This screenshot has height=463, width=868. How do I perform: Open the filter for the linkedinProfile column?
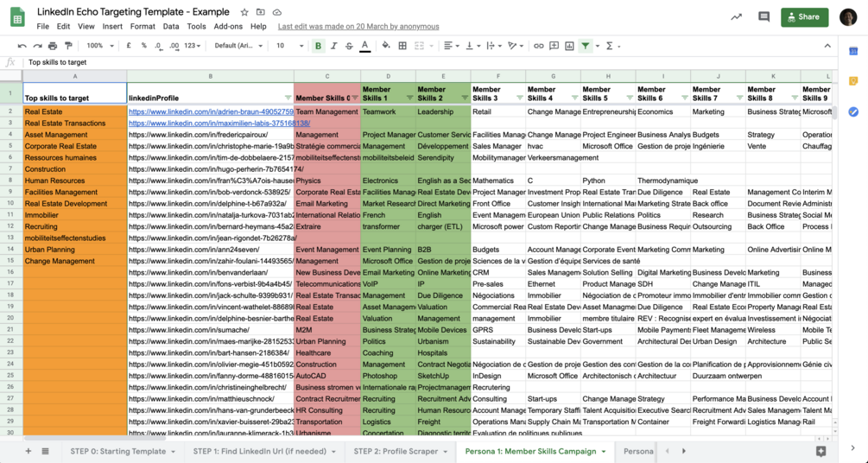click(x=288, y=98)
